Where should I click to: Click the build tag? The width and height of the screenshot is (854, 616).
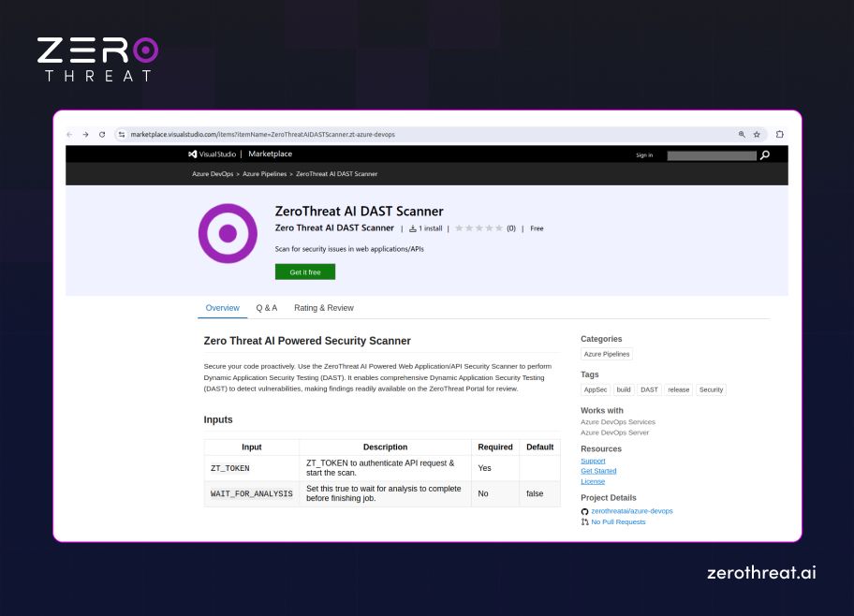(x=624, y=390)
